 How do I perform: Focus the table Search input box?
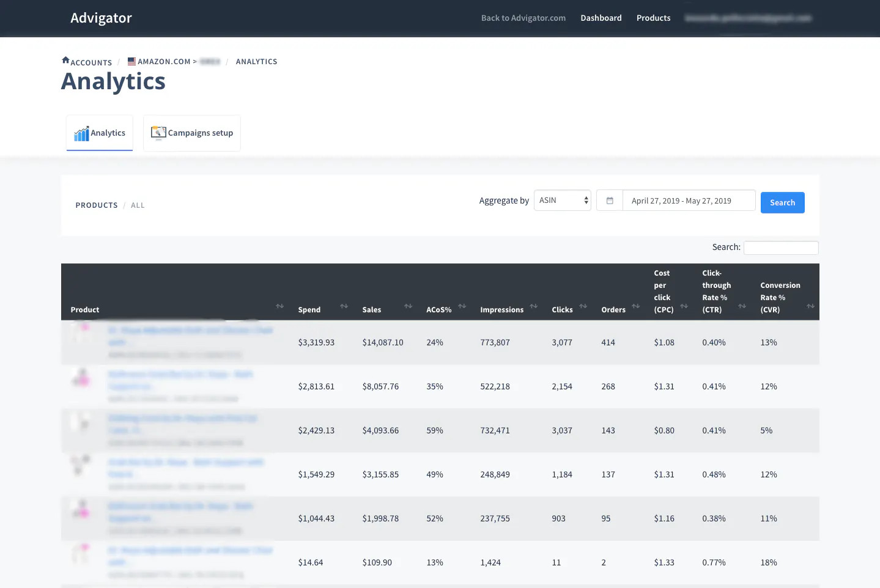[781, 248]
